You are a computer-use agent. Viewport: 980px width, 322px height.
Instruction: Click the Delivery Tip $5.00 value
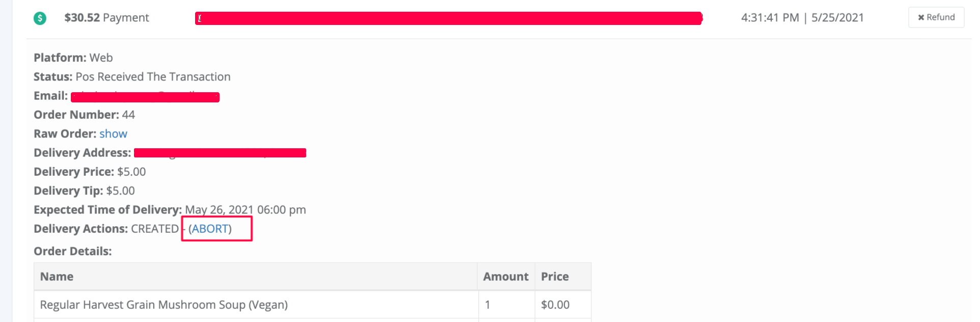click(121, 191)
